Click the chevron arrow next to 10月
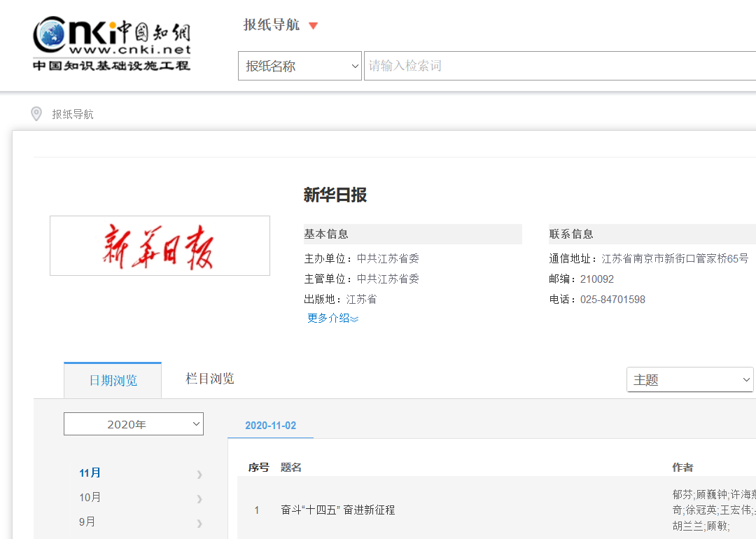The height and width of the screenshot is (539, 756). pos(199,498)
